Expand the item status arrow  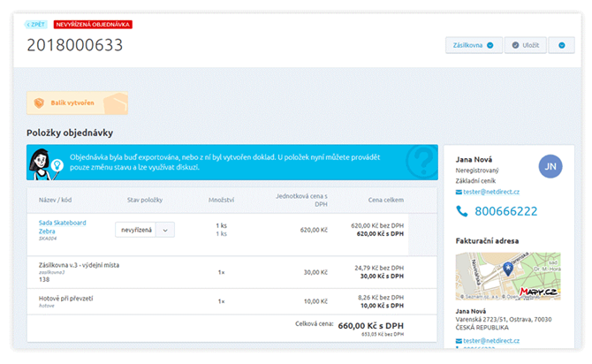point(165,230)
